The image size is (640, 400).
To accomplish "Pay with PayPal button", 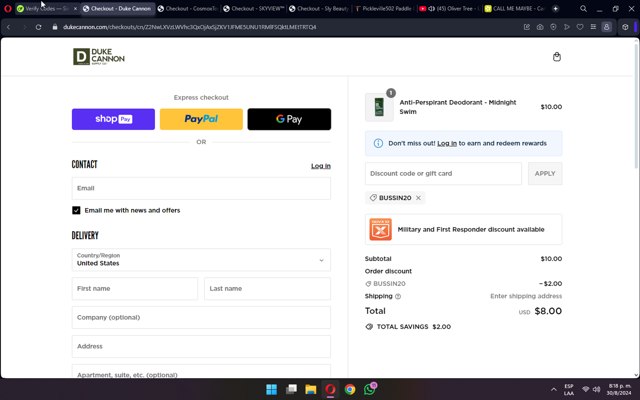I will pyautogui.click(x=201, y=119).
